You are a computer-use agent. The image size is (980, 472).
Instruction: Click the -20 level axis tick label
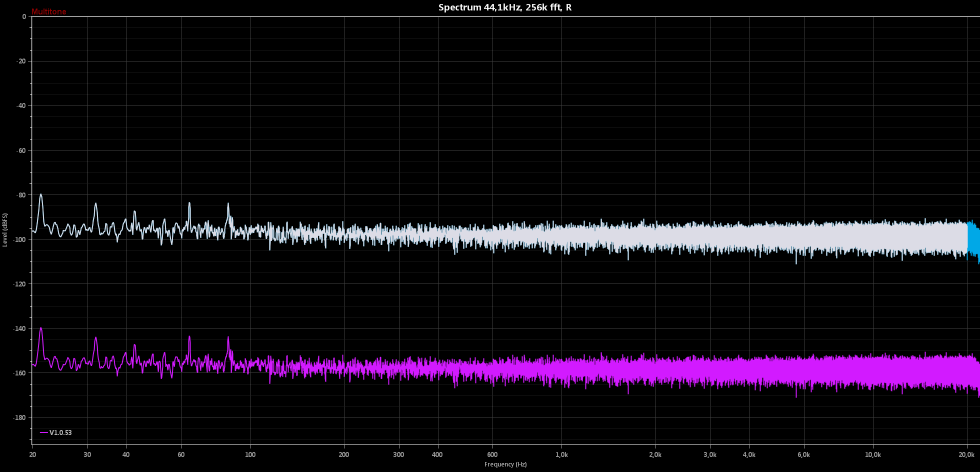[21, 61]
